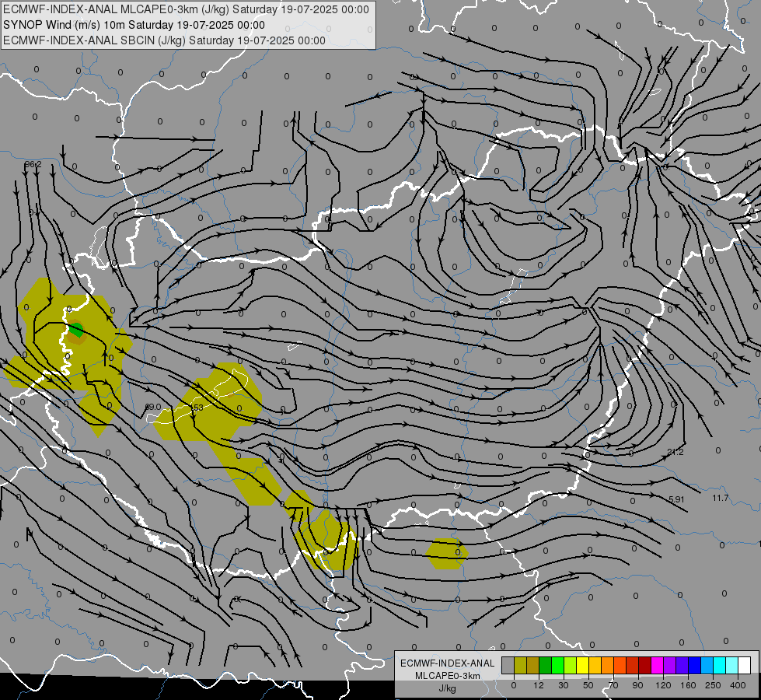Select the pure blue legend swatch
Image resolution: width=761 pixels, height=700 pixels.
point(694,665)
